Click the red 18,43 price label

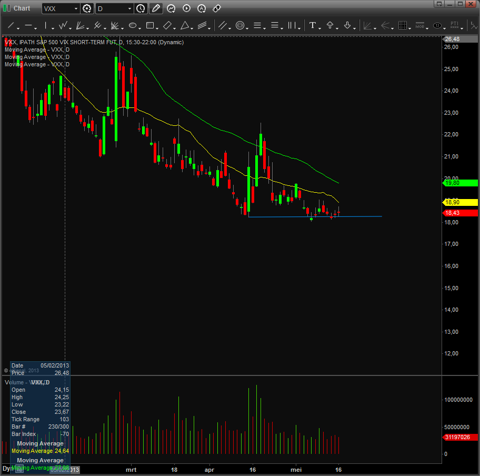(x=460, y=213)
